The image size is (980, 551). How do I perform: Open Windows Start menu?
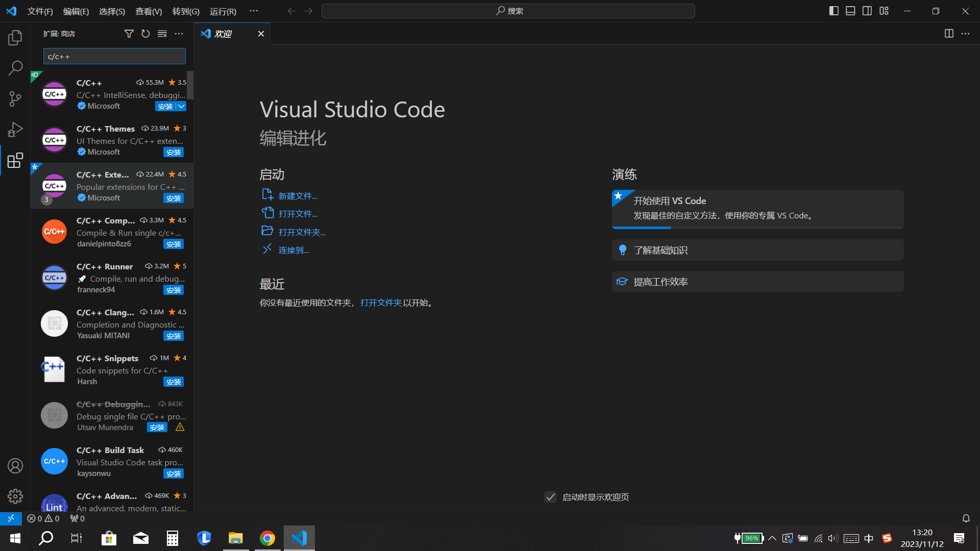pyautogui.click(x=15, y=538)
